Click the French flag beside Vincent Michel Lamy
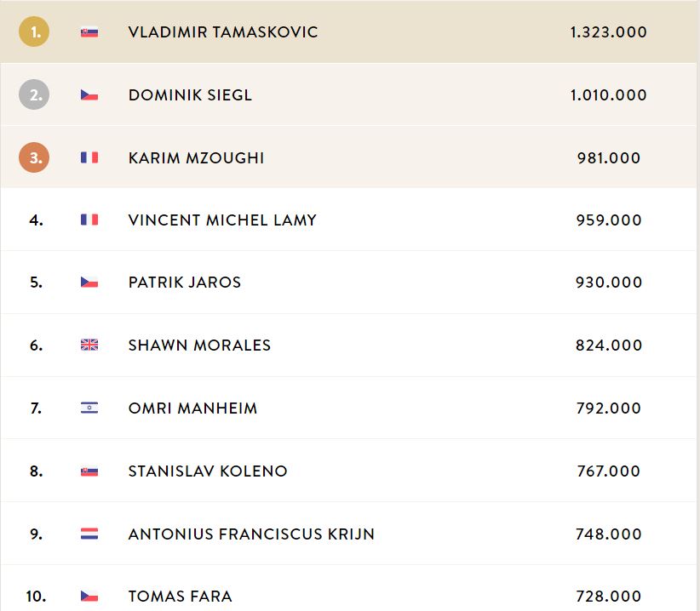The width and height of the screenshot is (700, 611). (89, 220)
